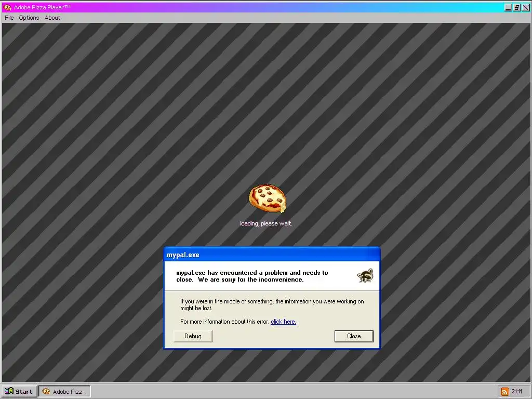Image resolution: width=532 pixels, height=399 pixels.
Task: Click the bold "mypal.exe has encountered a problem" message
Action: tap(252, 276)
